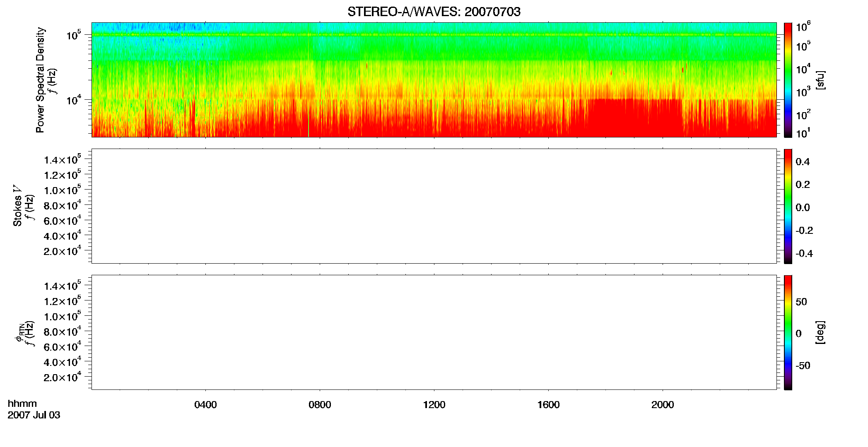Click the 2007 Jul 03 date label
The height and width of the screenshot is (447, 868).
tap(34, 415)
